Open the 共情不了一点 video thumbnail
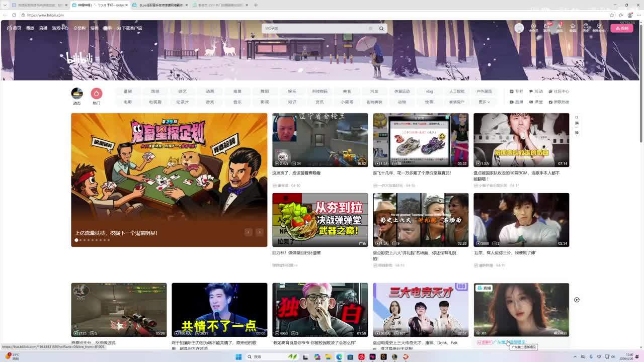 point(219,310)
